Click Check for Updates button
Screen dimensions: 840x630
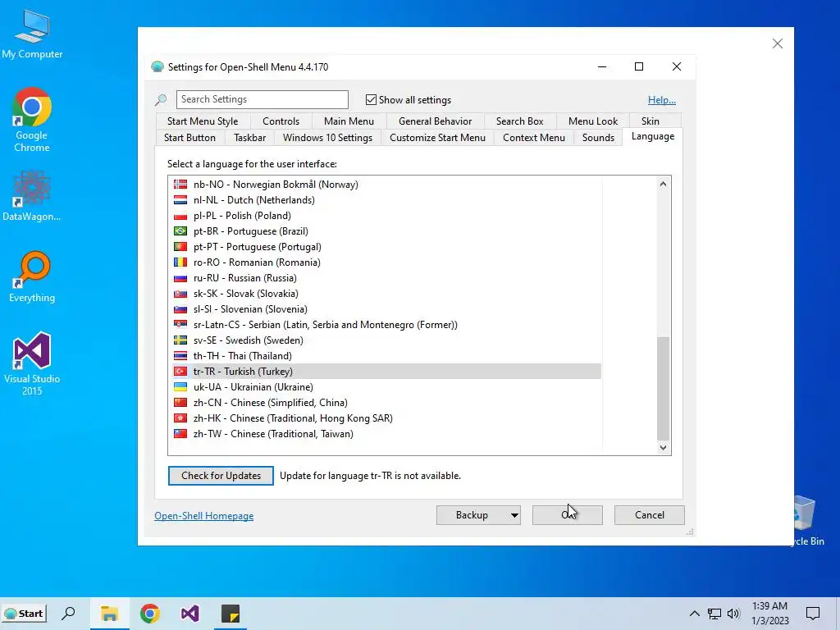[221, 476]
